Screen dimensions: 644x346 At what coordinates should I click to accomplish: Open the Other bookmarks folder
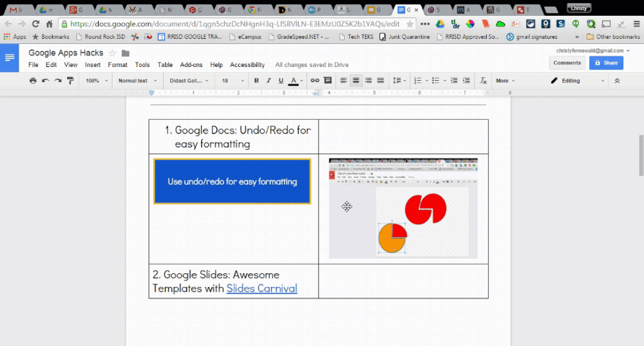pos(613,37)
